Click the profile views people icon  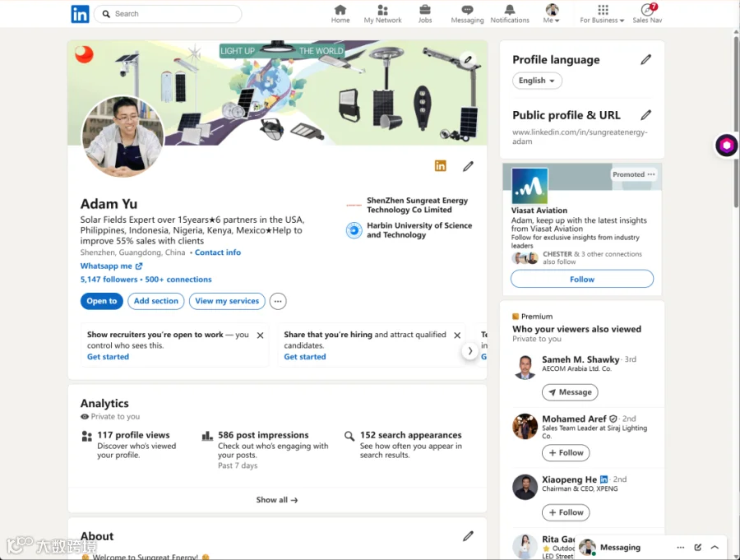[87, 436]
